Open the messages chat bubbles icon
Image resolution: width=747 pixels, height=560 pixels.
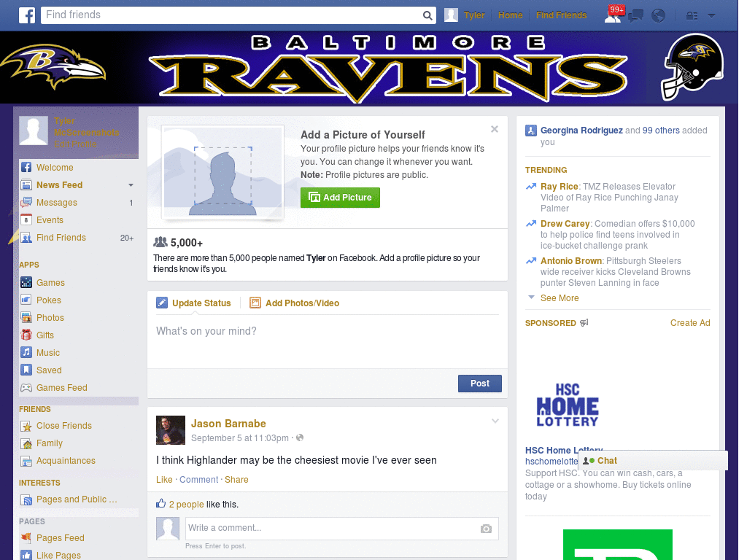click(x=636, y=16)
